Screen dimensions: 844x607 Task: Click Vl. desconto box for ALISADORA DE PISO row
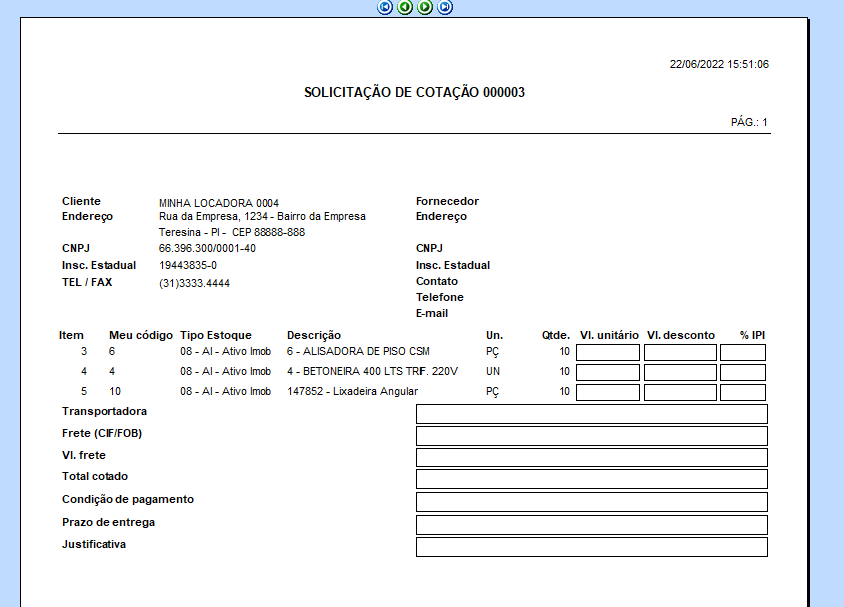click(x=680, y=352)
